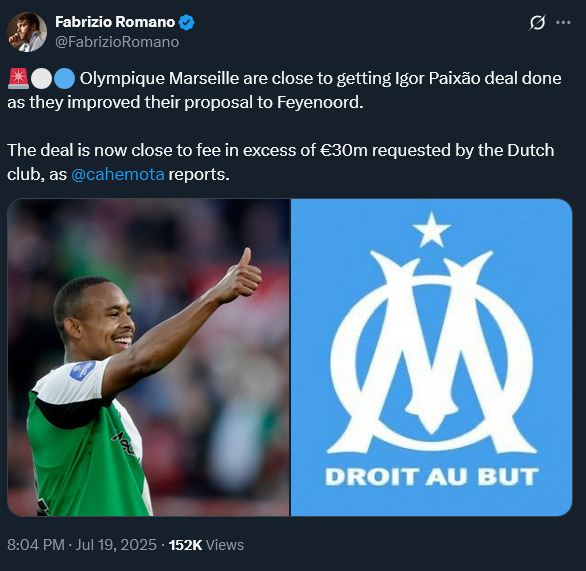
Task: Open the Olympique Marseille logo image
Action: point(431,357)
